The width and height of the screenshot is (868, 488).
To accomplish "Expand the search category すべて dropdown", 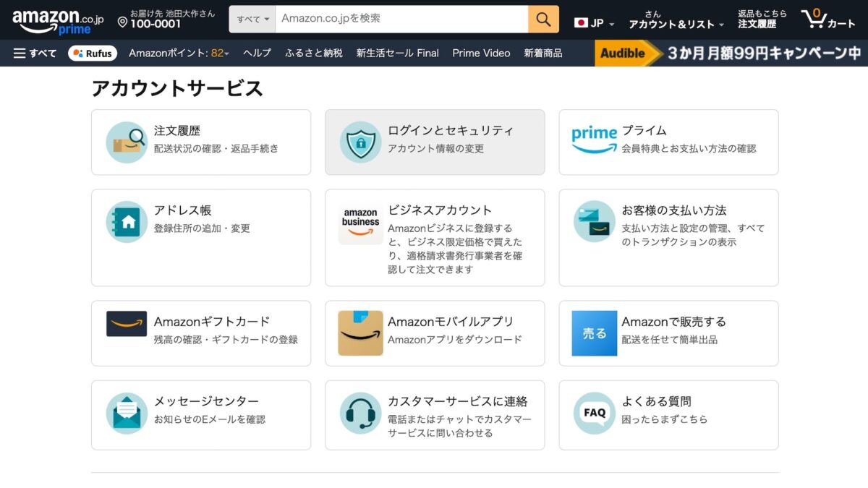I will point(252,20).
